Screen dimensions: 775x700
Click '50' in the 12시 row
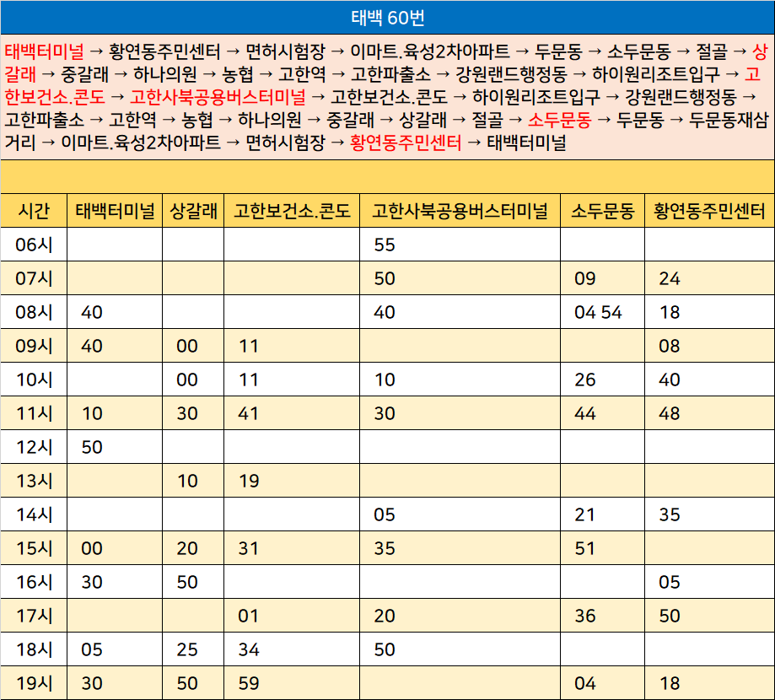(92, 447)
